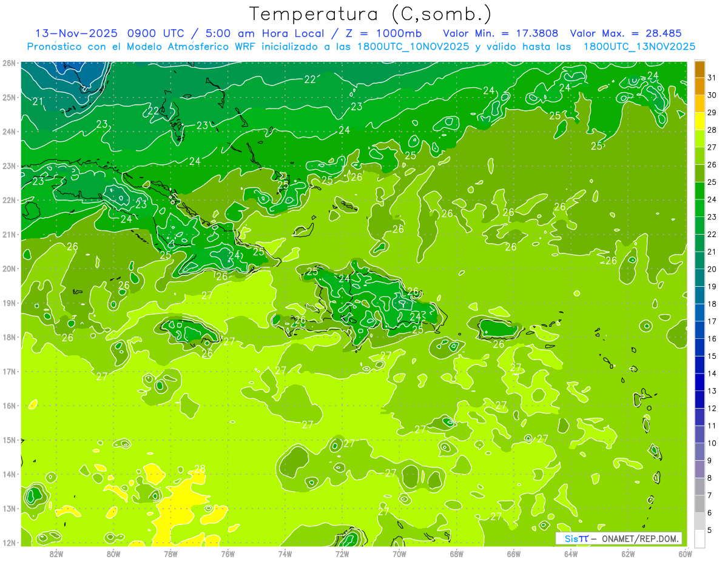Click the "64W" longitude axis label

571,554
